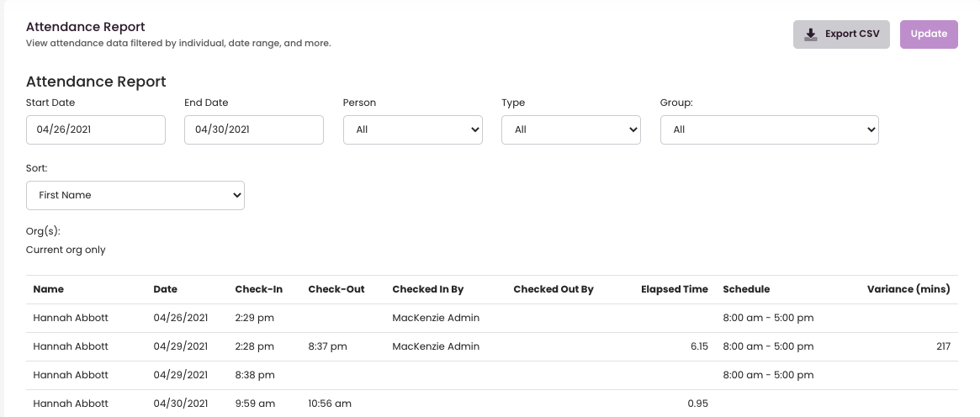Click MacKenzie Admin in the 2:29 pm row
This screenshot has height=417, width=980.
tap(436, 318)
